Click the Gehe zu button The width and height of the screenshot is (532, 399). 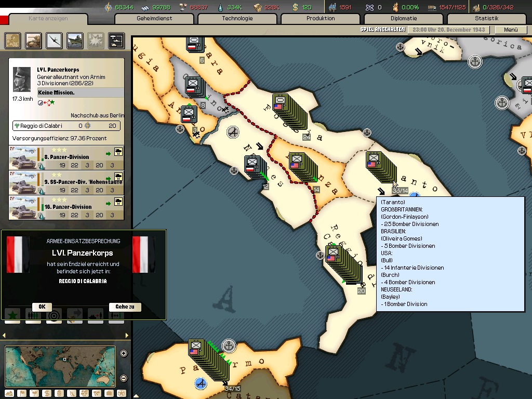(x=125, y=307)
